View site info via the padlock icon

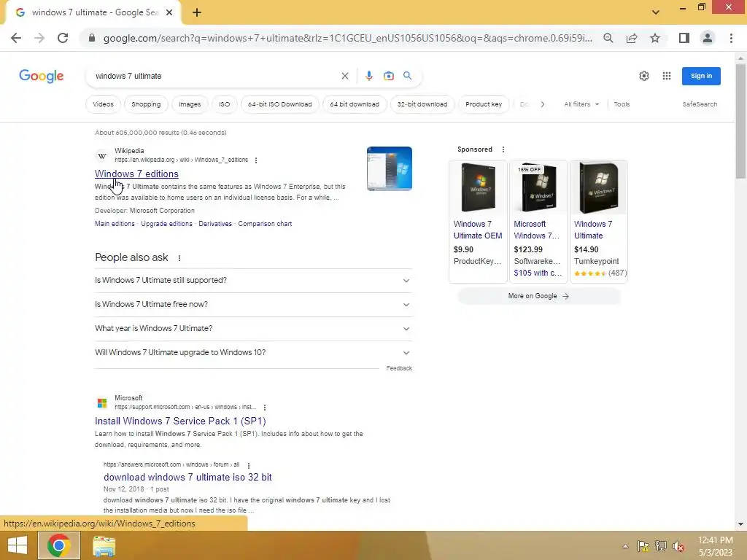tap(92, 38)
